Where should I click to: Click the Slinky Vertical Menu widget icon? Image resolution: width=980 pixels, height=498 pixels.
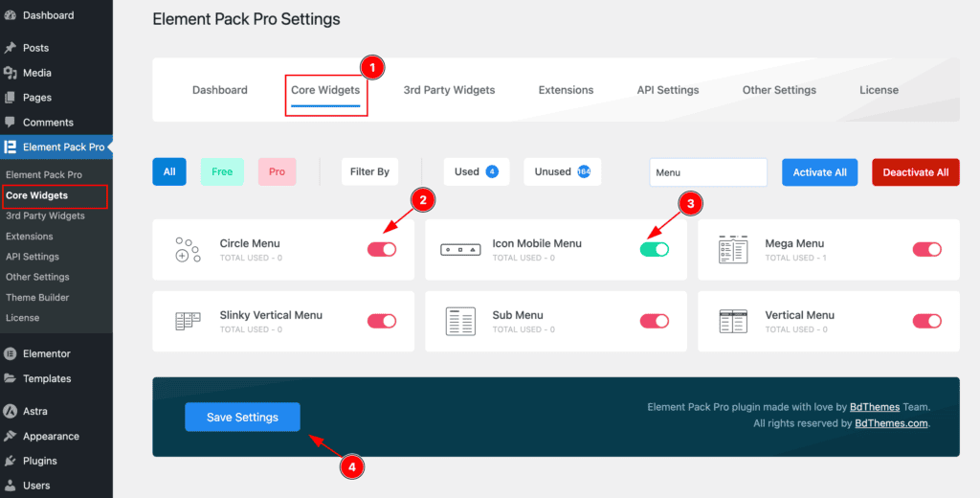coord(188,321)
